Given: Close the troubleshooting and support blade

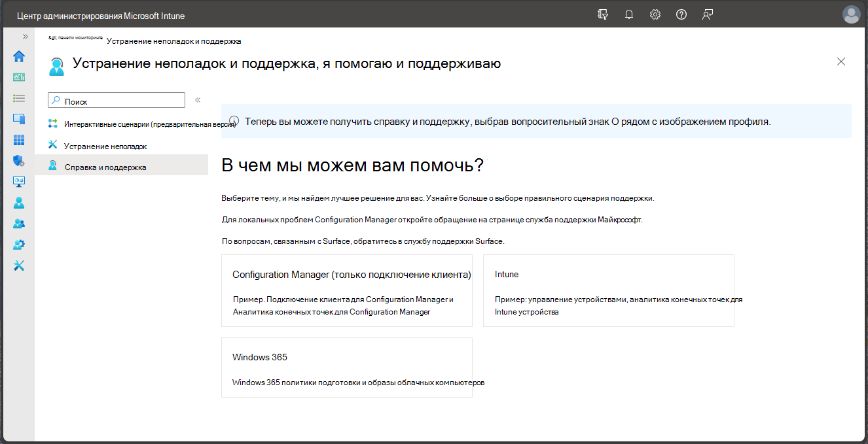Looking at the screenshot, I should [x=841, y=61].
